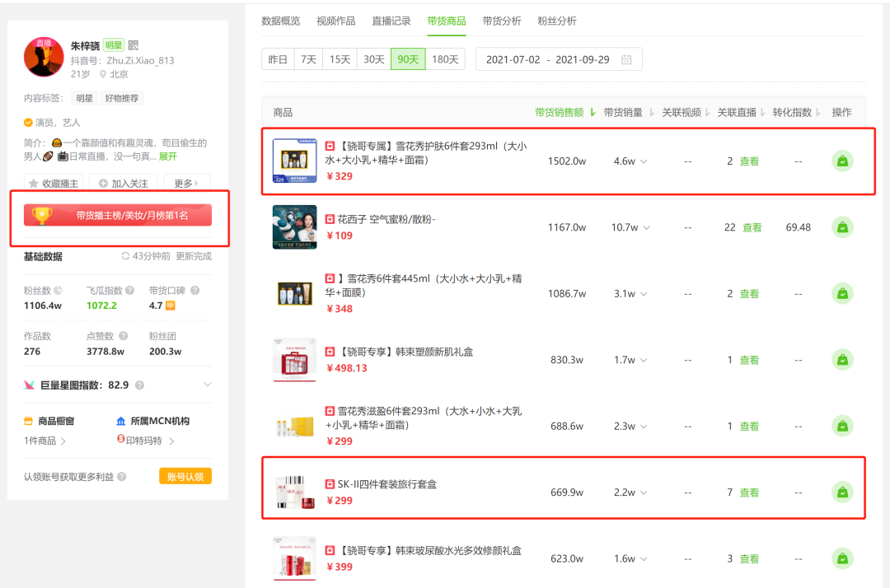Click the shopping bag icon for 雪花秀6件套445ml row
Image resolution: width=890 pixels, height=588 pixels.
tap(842, 294)
